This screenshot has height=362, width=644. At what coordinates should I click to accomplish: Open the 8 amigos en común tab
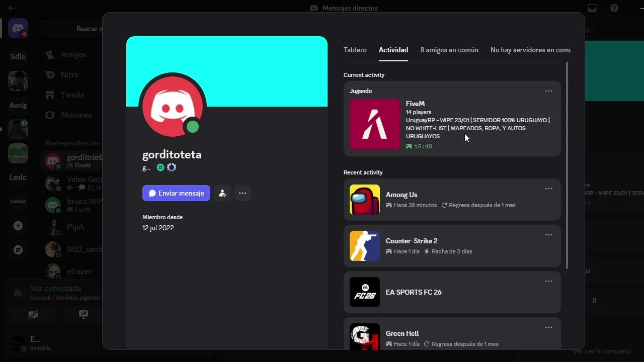pos(449,50)
